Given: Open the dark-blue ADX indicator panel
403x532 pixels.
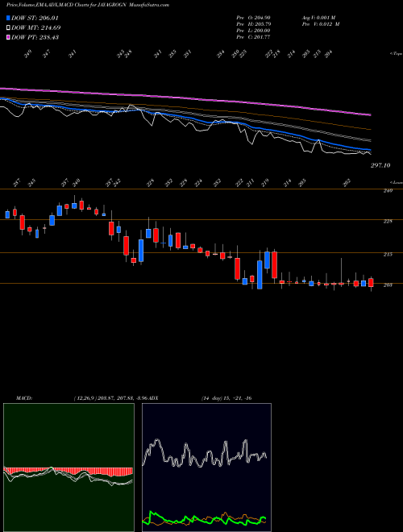Looking at the screenshot, I should coord(206,468).
